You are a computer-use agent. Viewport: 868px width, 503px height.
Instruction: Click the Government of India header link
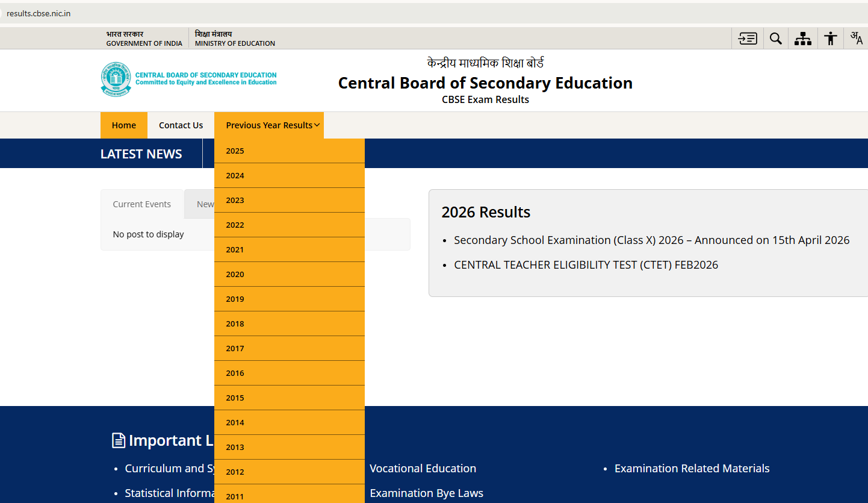pyautogui.click(x=144, y=39)
